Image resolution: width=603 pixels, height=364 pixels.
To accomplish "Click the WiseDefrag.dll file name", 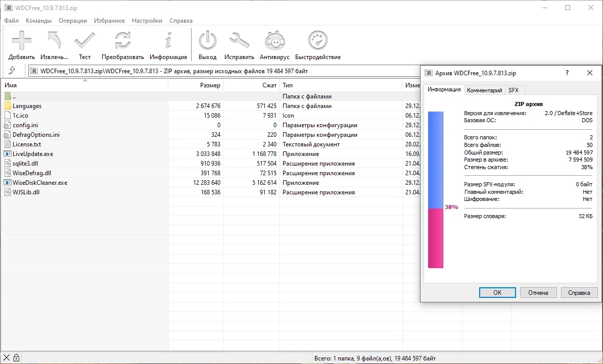I will 32,173.
